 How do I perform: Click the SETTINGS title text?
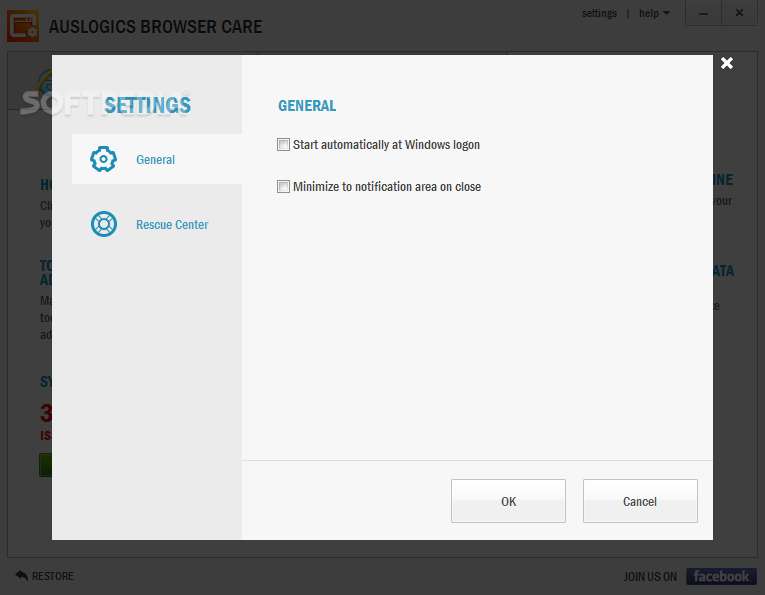click(147, 105)
